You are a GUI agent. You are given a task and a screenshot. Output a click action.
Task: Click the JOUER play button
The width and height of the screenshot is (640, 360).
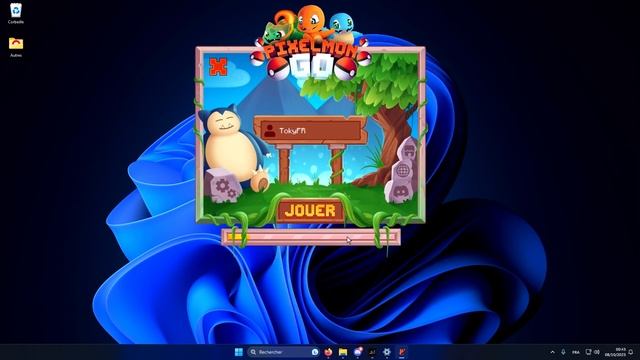click(x=310, y=211)
